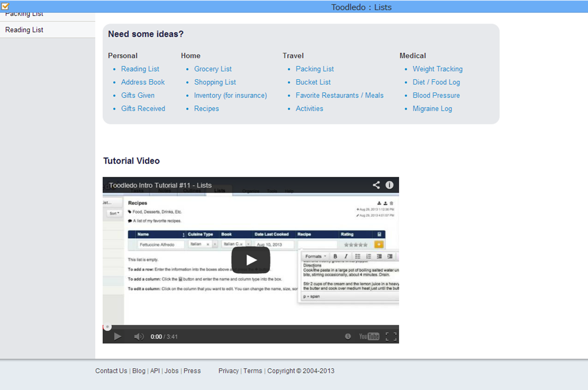Click Favorite Restaurants / Meals link
Screen dimensions: 588x390
click(340, 95)
